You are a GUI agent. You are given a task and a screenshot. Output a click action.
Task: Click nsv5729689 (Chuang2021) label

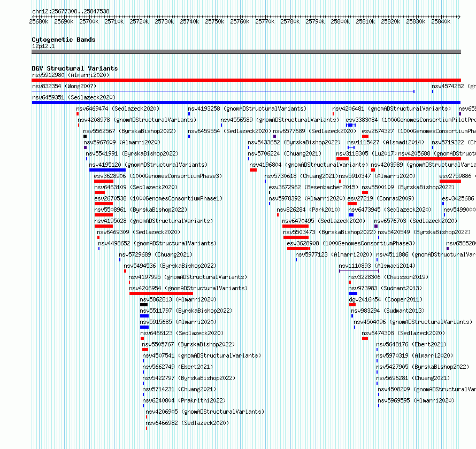click(156, 254)
